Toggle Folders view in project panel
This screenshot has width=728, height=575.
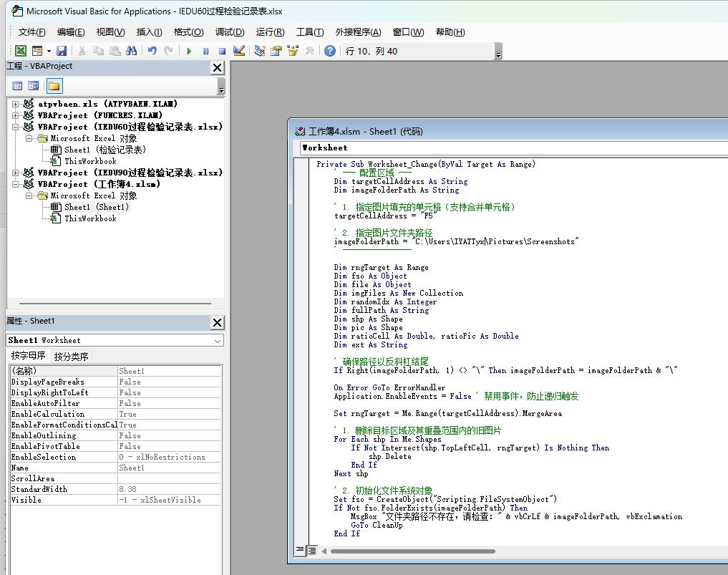click(54, 86)
